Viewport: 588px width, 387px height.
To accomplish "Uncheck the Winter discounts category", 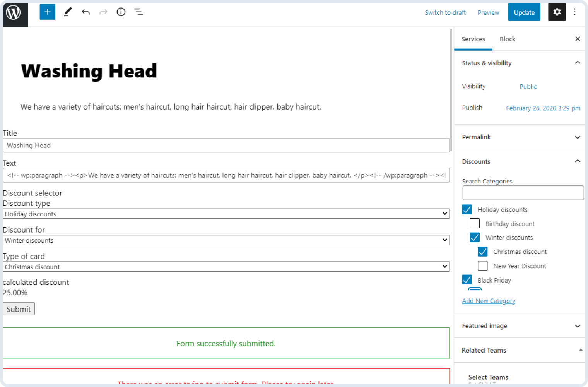I will [475, 237].
